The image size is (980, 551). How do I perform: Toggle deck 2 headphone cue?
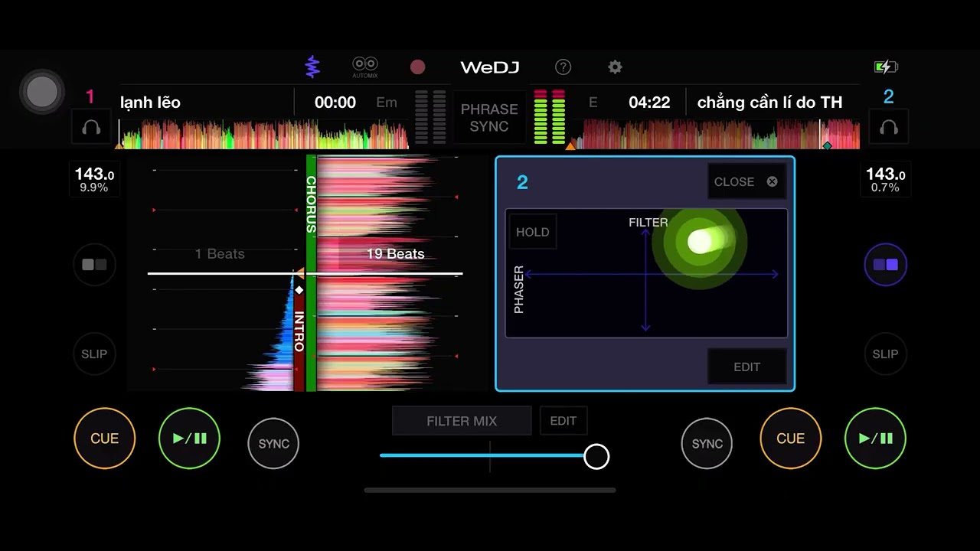coord(889,127)
